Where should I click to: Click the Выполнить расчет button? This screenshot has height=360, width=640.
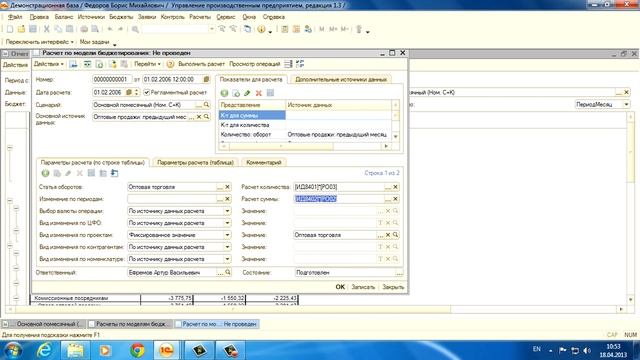pos(202,64)
